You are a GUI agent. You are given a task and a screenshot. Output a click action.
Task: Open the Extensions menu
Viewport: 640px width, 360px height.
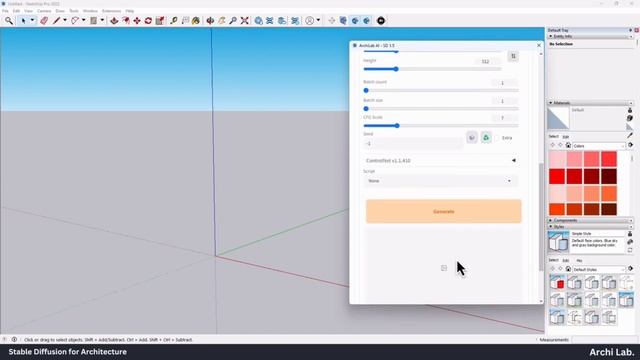111,11
